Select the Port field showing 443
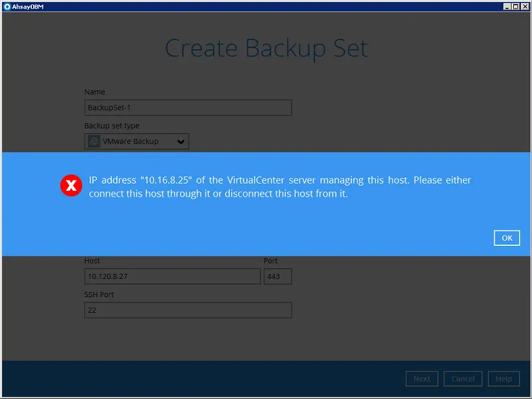The height and width of the screenshot is (399, 532). pos(278,276)
